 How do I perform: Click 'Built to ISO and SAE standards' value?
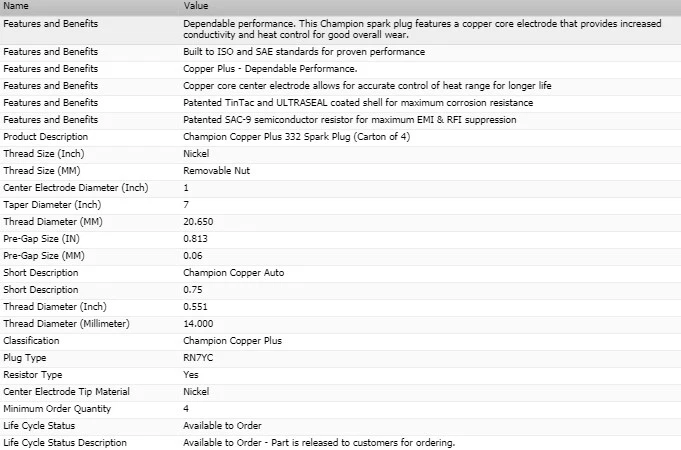[304, 52]
